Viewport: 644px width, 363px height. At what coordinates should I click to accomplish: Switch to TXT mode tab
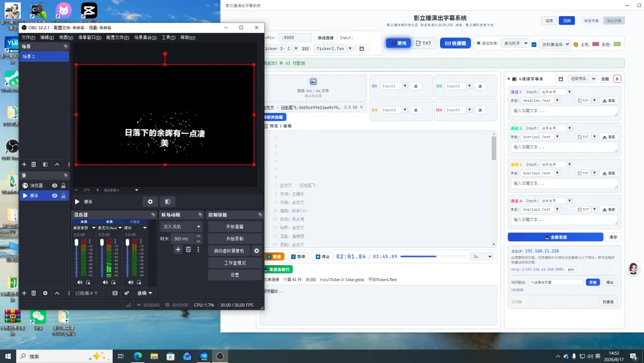pyautogui.click(x=423, y=43)
